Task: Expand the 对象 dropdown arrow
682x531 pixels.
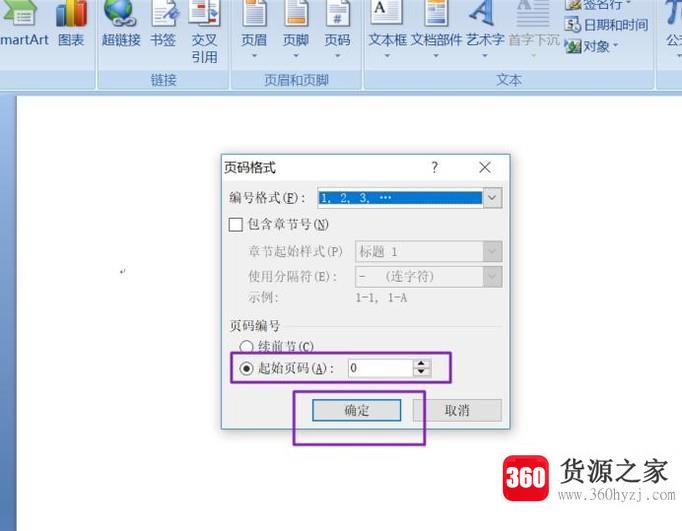Action: point(615,45)
